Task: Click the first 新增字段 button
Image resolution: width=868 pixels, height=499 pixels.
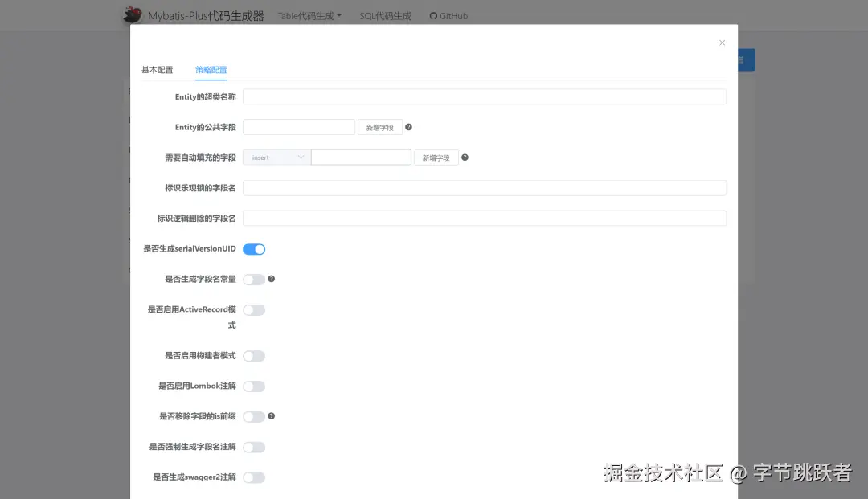Action: (x=379, y=126)
